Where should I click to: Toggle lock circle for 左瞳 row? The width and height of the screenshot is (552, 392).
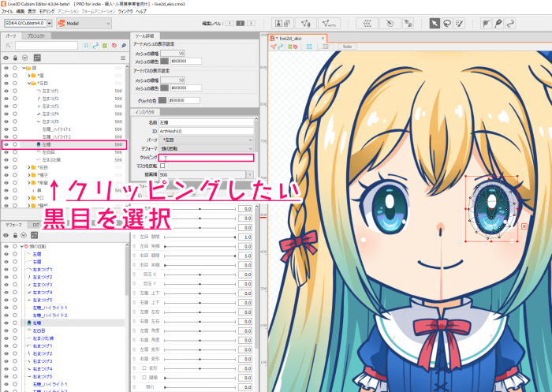(15, 144)
